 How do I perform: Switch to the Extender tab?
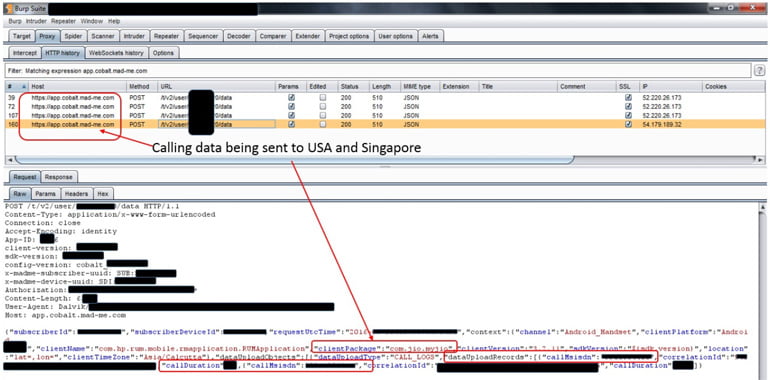click(x=308, y=36)
